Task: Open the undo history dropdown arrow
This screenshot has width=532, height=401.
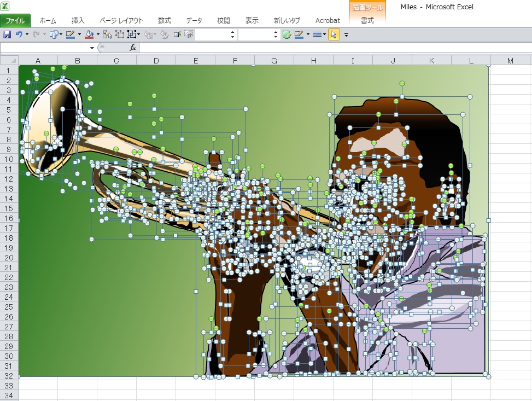Action: pyautogui.click(x=27, y=34)
